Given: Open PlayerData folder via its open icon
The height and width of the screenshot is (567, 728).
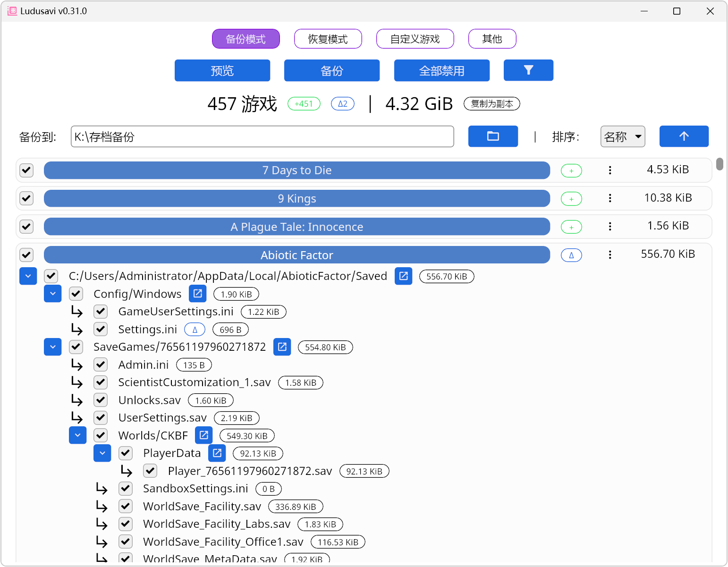Looking at the screenshot, I should pos(217,453).
